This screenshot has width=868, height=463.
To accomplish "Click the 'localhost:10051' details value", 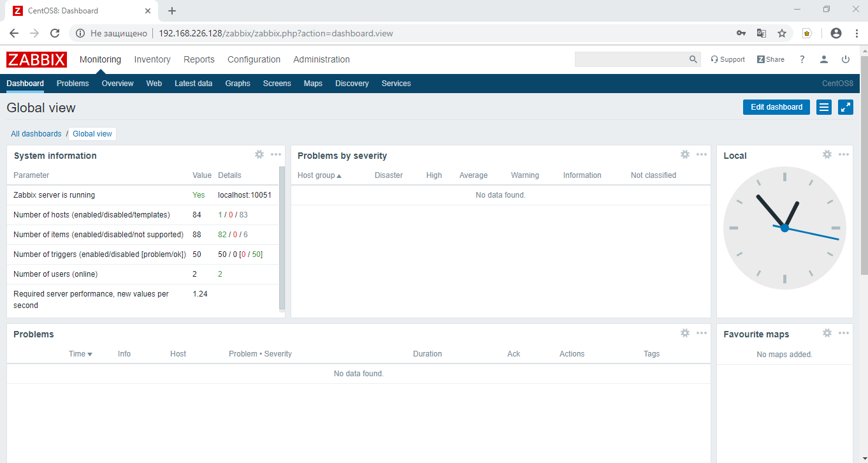I will pos(245,195).
